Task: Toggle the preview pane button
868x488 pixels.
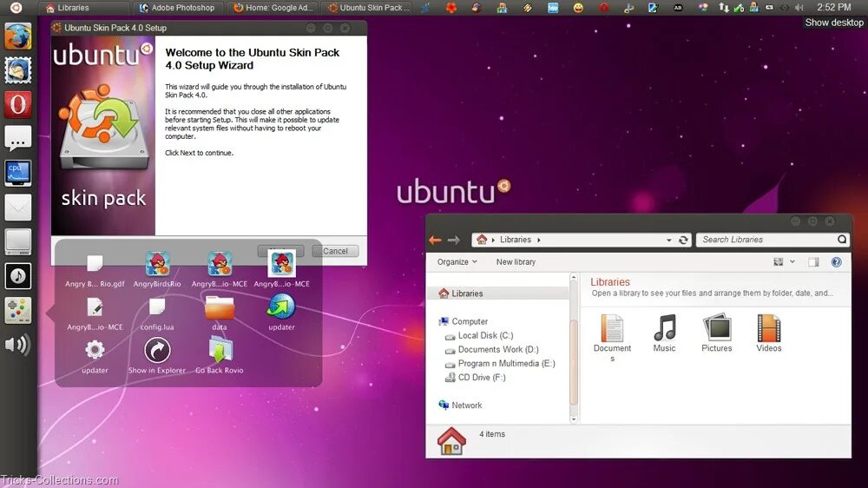Action: coord(813,262)
